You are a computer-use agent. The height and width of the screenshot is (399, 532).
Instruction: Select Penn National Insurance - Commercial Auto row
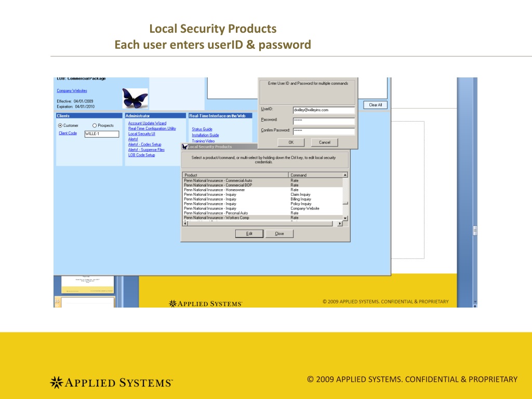262,180
